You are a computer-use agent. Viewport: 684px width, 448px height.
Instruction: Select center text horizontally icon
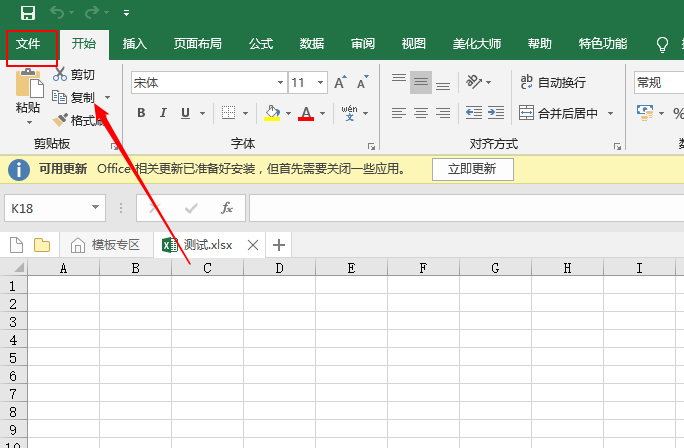click(x=421, y=113)
